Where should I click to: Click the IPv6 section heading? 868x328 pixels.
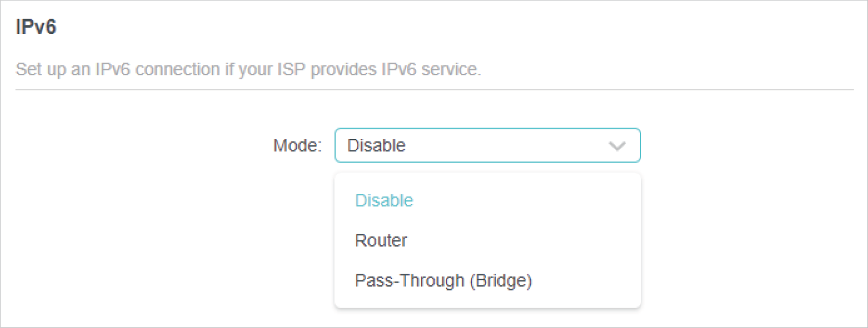pos(36,27)
